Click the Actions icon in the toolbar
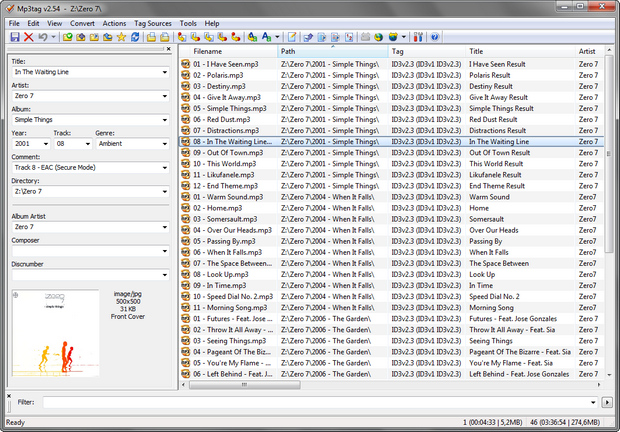This screenshot has height=432, width=620. (x=252, y=37)
